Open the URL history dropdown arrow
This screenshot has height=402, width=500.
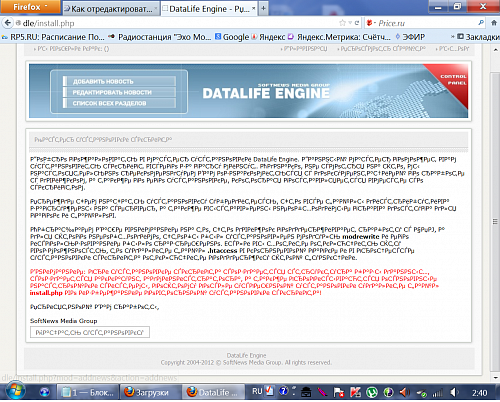[350, 23]
